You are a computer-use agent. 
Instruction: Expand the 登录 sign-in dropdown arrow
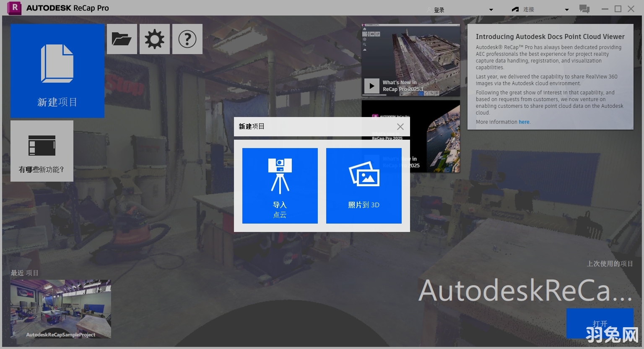click(491, 9)
